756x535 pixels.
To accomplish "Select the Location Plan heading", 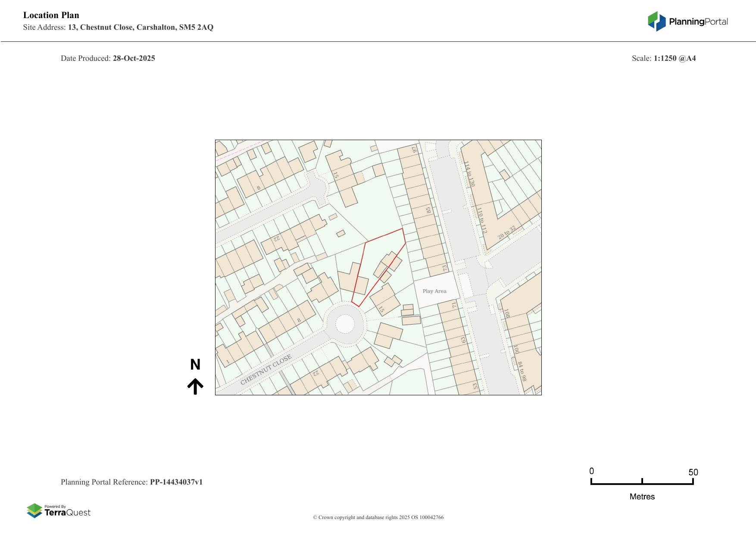I will [51, 15].
